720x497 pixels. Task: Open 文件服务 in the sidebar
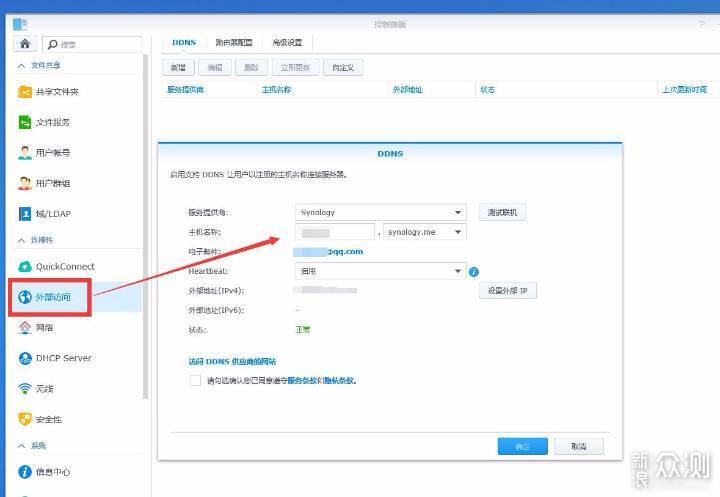click(52, 122)
